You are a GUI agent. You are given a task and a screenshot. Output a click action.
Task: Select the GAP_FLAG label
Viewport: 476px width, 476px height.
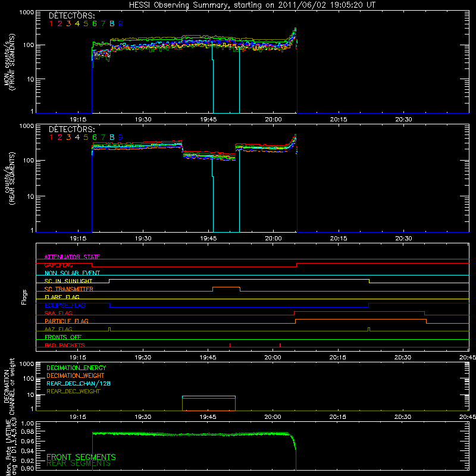[x=58, y=265]
